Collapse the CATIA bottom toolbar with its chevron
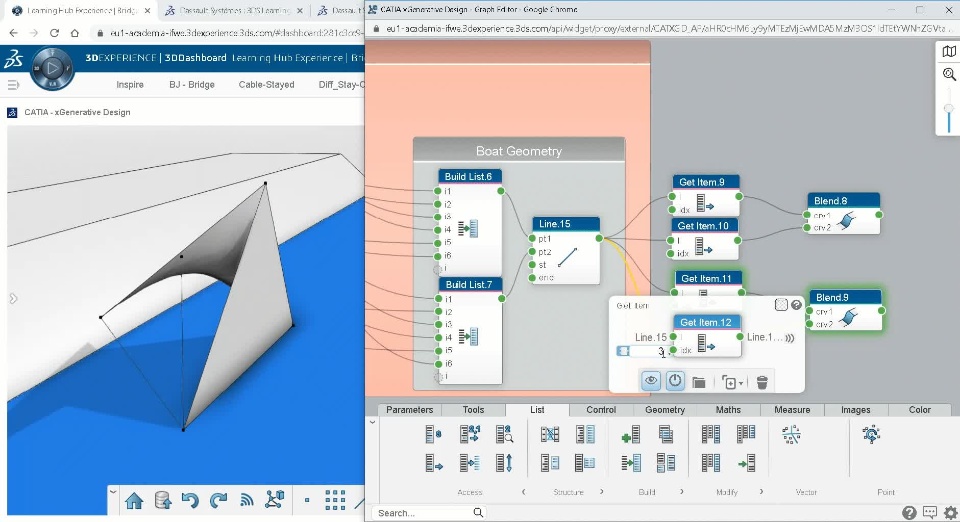 click(x=113, y=491)
